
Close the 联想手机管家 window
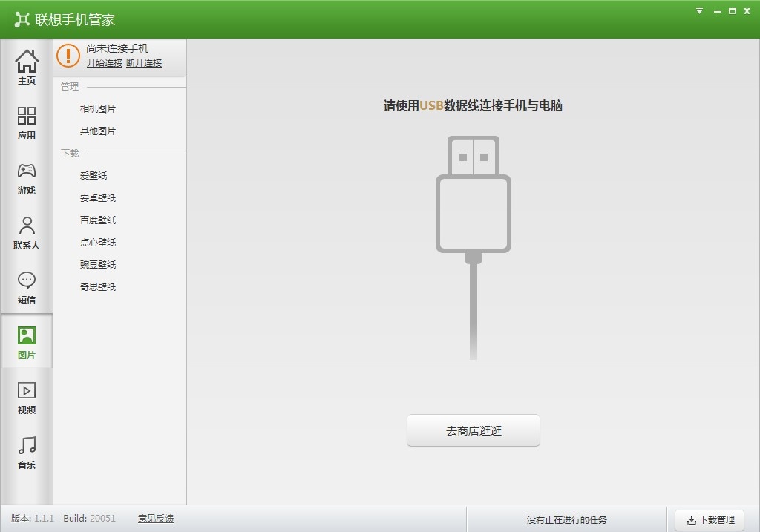(747, 10)
